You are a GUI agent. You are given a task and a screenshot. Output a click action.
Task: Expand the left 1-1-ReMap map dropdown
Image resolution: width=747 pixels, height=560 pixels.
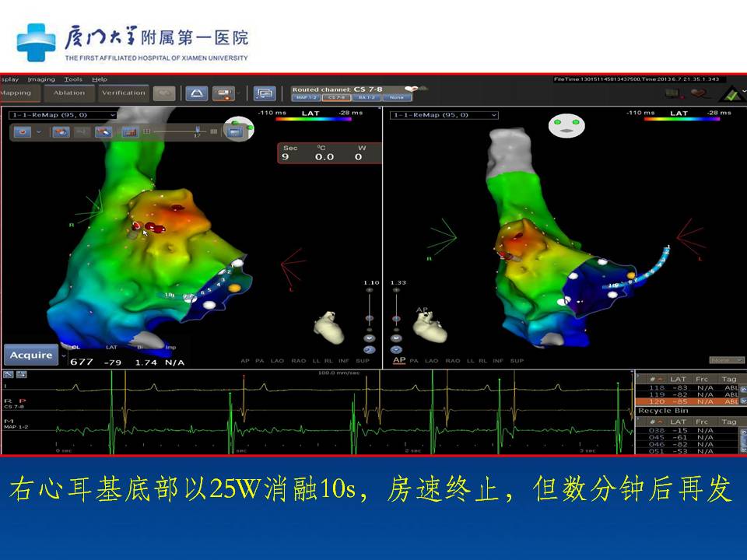tap(62, 115)
